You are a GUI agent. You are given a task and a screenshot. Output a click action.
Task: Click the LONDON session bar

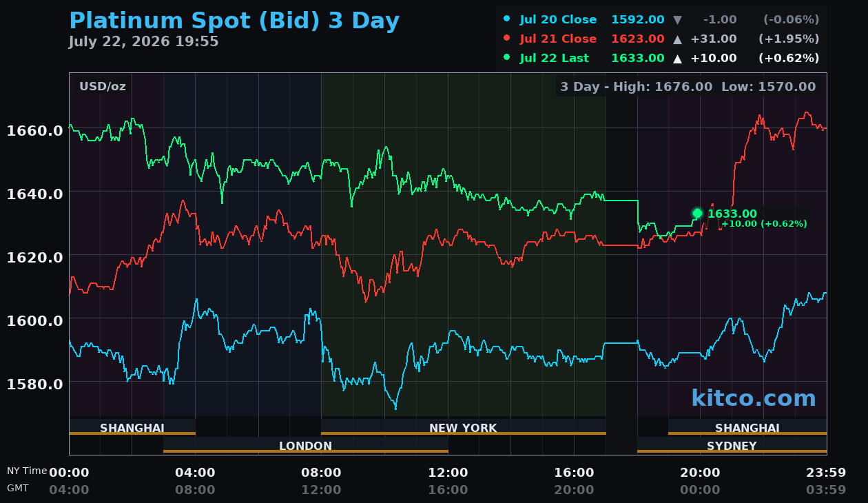[306, 445]
